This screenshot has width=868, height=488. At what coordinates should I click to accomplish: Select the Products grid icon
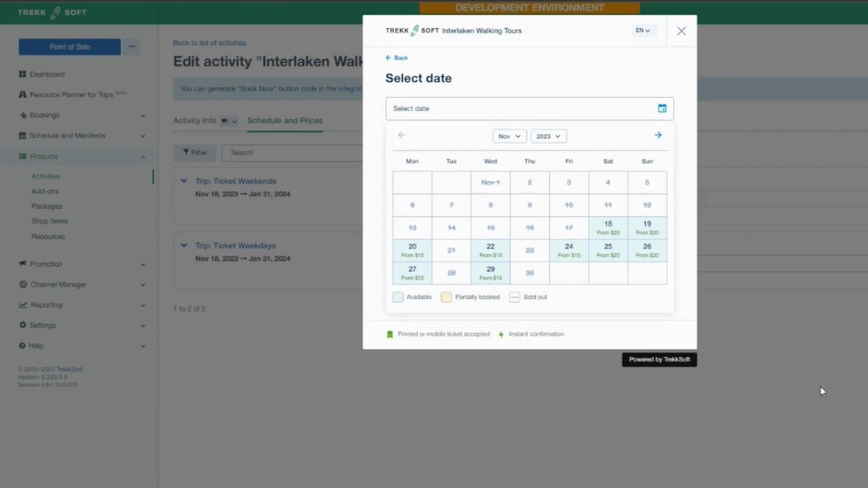pos(22,155)
